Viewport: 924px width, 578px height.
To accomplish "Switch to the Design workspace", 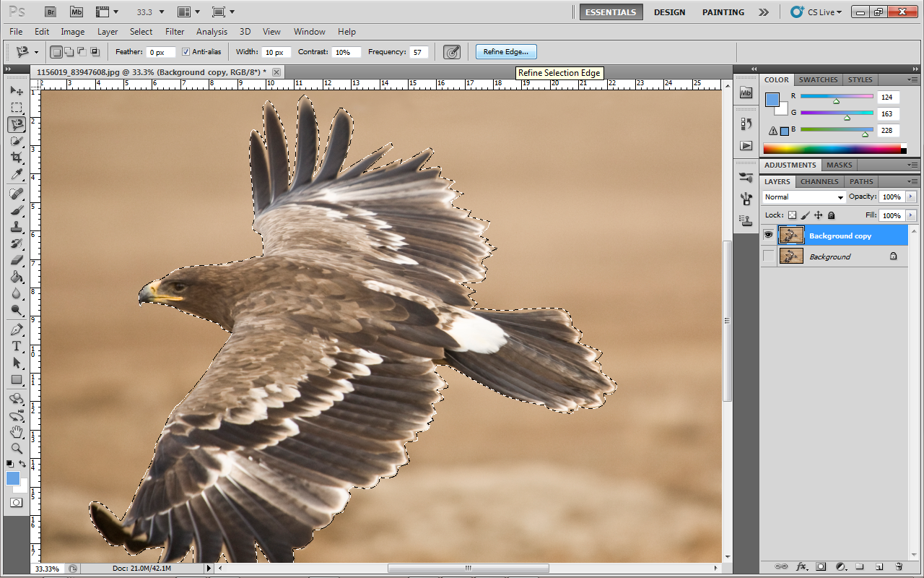I will tap(669, 12).
